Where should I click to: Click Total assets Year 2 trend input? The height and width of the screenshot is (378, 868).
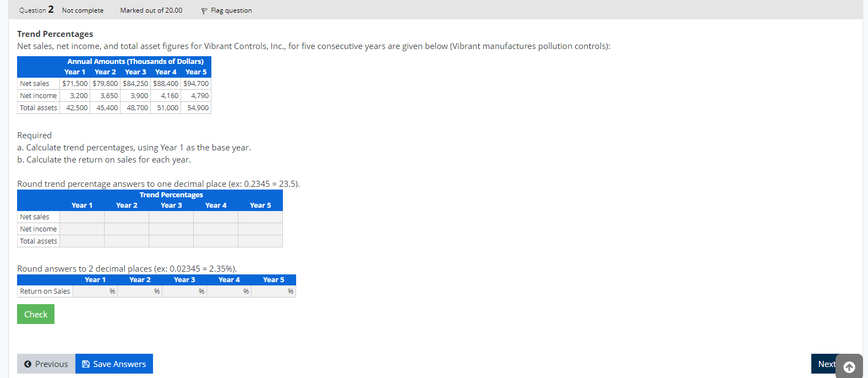click(127, 241)
